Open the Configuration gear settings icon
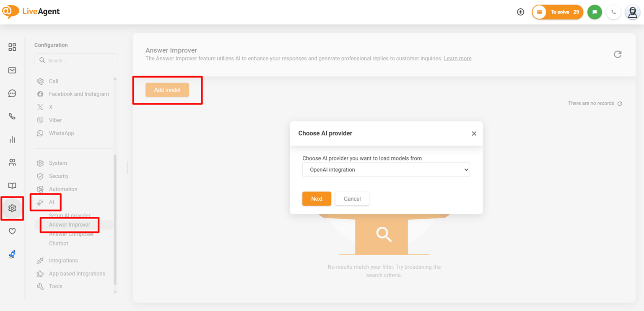 (12, 208)
